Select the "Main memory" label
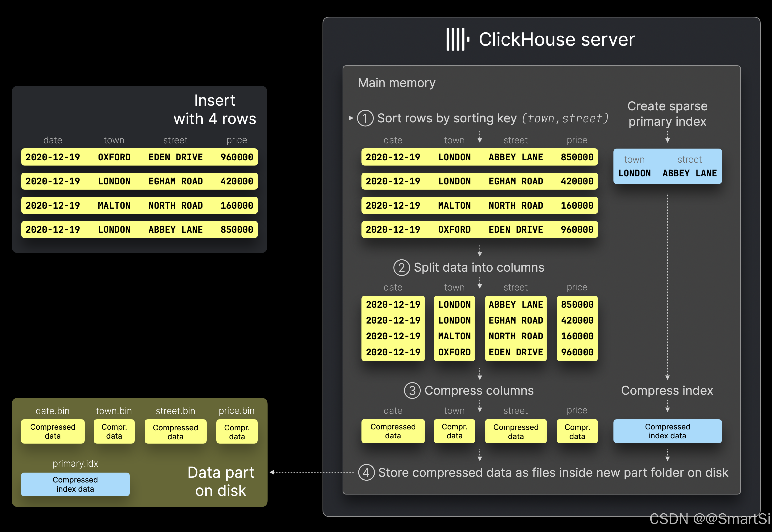Viewport: 772px width, 532px height. tap(397, 83)
